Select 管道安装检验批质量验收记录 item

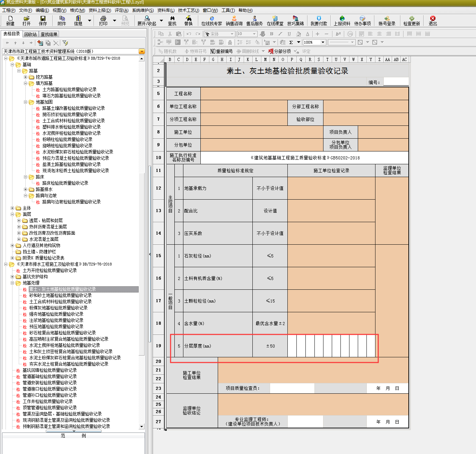pyautogui.click(x=50, y=383)
